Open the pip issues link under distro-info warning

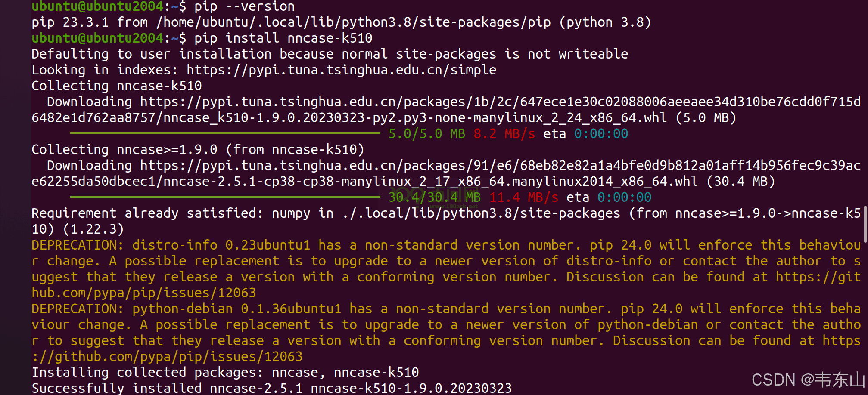[143, 293]
